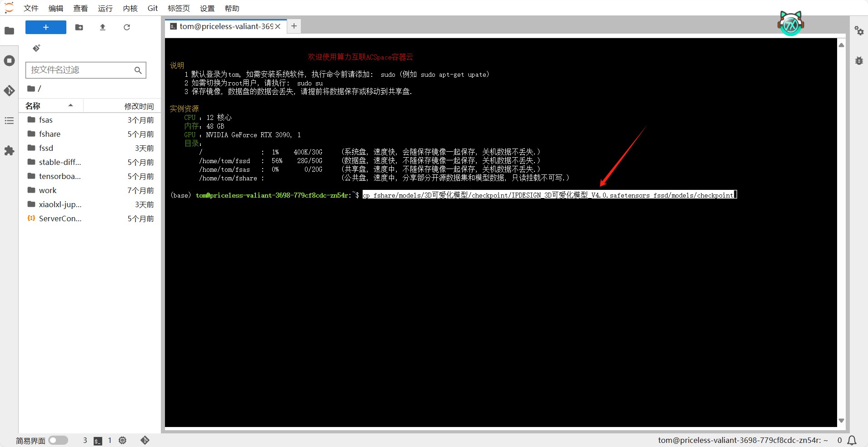Viewport: 868px width, 447px height.
Task: Click status bar text tom@priceless-valiant-3698
Action: pos(743,440)
